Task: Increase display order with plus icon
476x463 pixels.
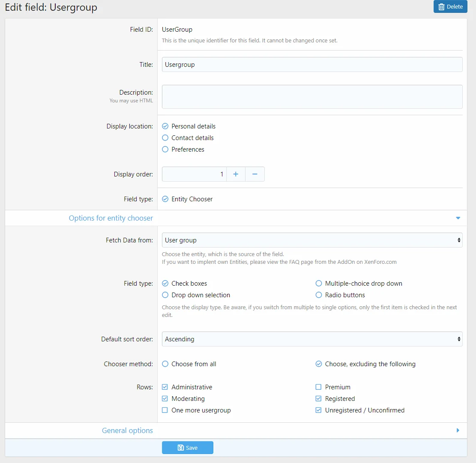Action: 236,174
